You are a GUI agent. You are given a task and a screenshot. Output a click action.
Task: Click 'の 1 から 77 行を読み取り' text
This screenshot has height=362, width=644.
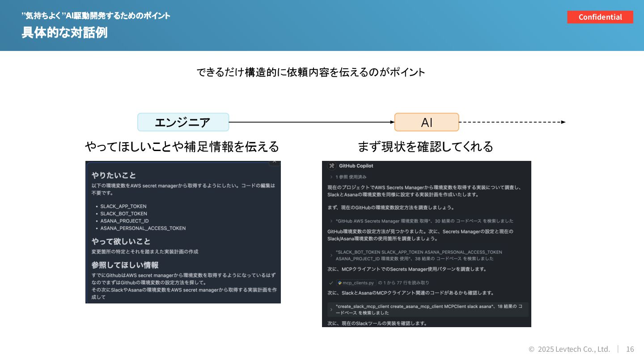pyautogui.click(x=404, y=283)
